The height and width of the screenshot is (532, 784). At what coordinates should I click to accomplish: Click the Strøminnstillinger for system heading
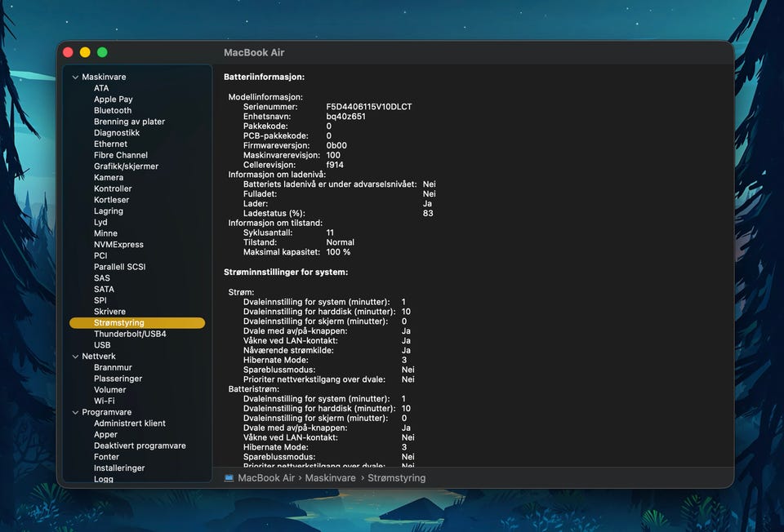286,273
